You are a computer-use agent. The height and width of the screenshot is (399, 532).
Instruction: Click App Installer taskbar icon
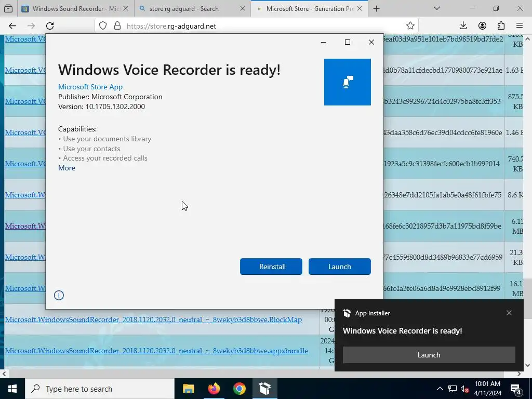(x=264, y=389)
